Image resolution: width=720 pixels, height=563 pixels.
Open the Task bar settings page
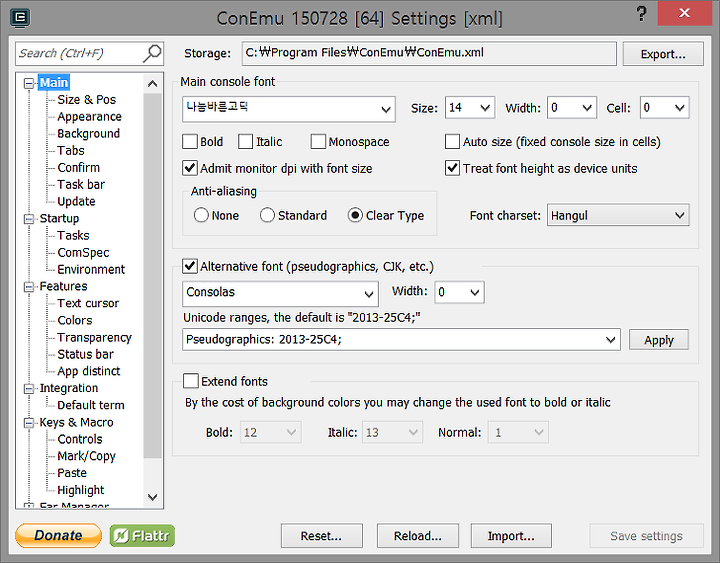point(81,185)
